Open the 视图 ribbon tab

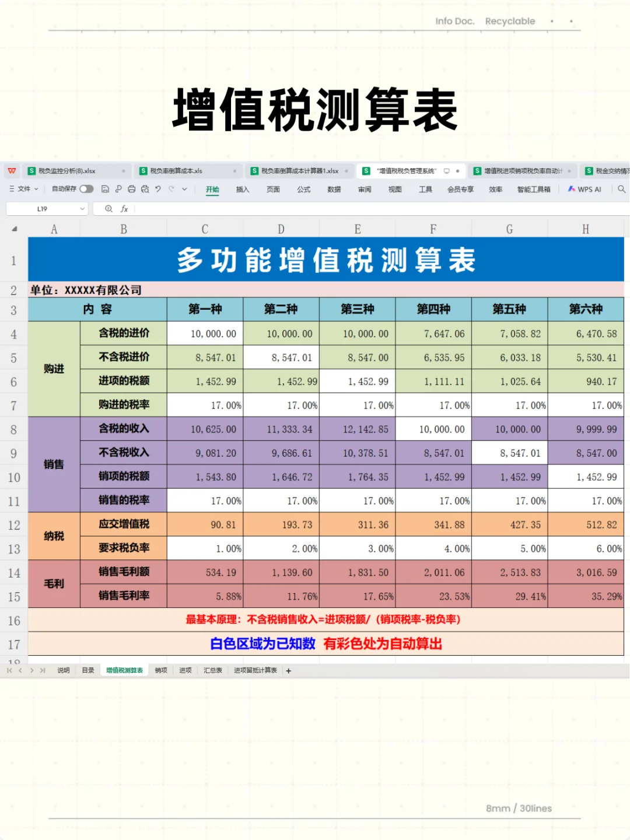(x=395, y=190)
